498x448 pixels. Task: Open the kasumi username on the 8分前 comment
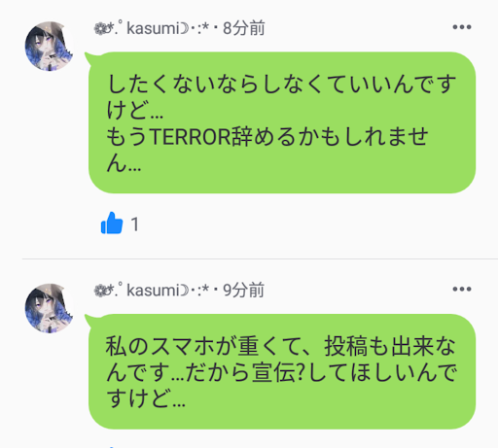point(153,28)
